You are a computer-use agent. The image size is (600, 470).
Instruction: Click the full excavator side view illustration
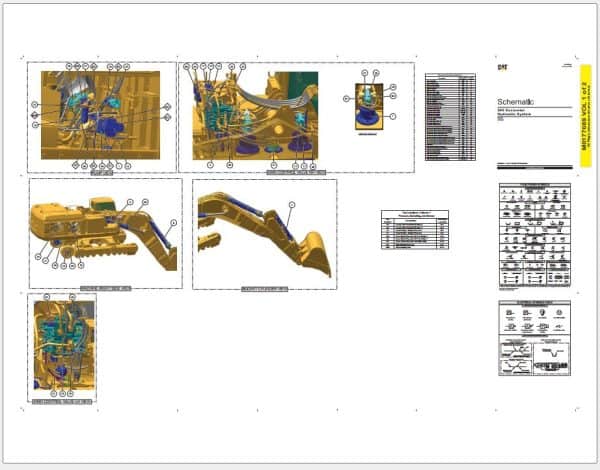coord(104,233)
